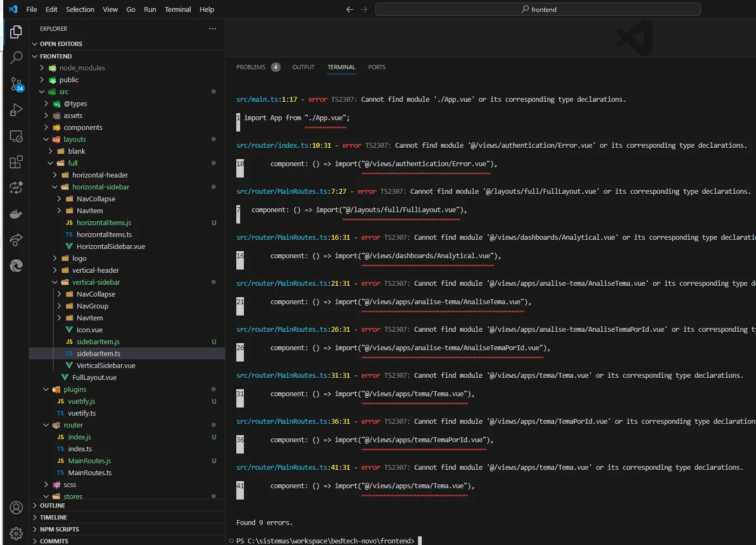Open the Manage settings gear
The height and width of the screenshot is (545, 756).
pyautogui.click(x=16, y=533)
